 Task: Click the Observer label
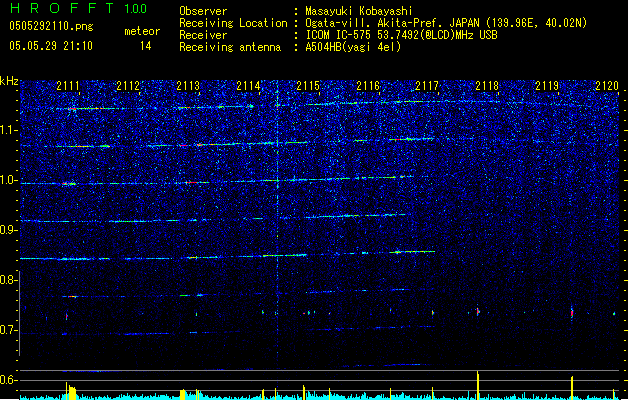point(203,11)
